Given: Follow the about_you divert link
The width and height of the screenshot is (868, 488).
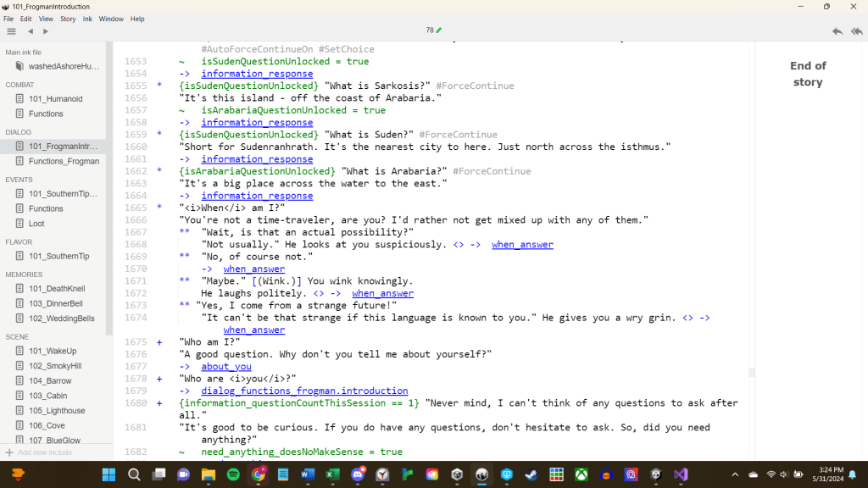Looking at the screenshot, I should tap(226, 367).
